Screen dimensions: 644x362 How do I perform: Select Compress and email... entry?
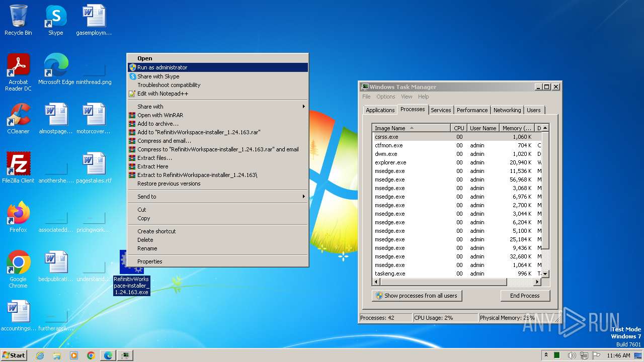[x=217, y=141]
